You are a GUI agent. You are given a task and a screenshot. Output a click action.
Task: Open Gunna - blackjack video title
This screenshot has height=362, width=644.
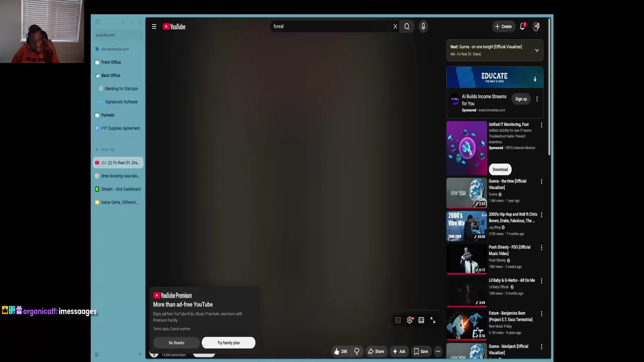tap(508, 349)
